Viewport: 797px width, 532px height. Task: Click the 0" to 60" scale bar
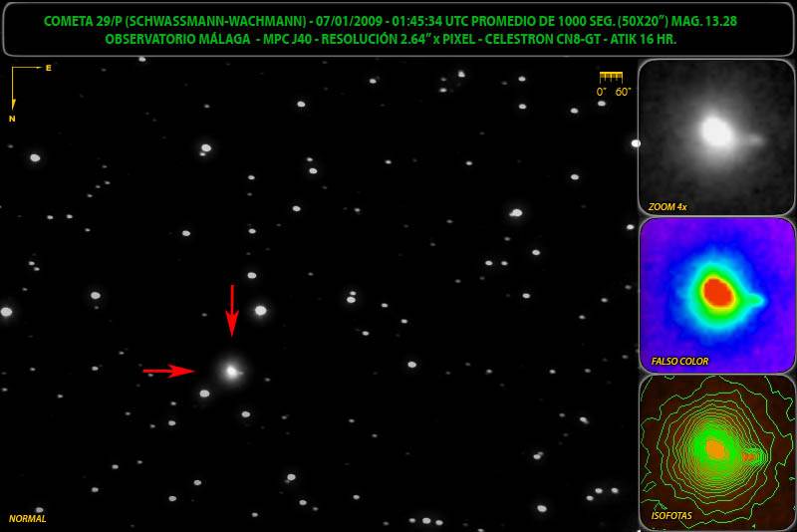tap(613, 85)
